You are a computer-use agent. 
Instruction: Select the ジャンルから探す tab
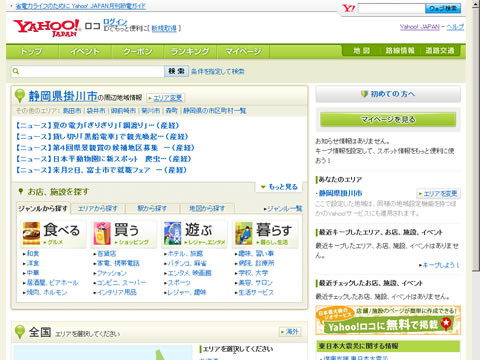click(x=43, y=209)
